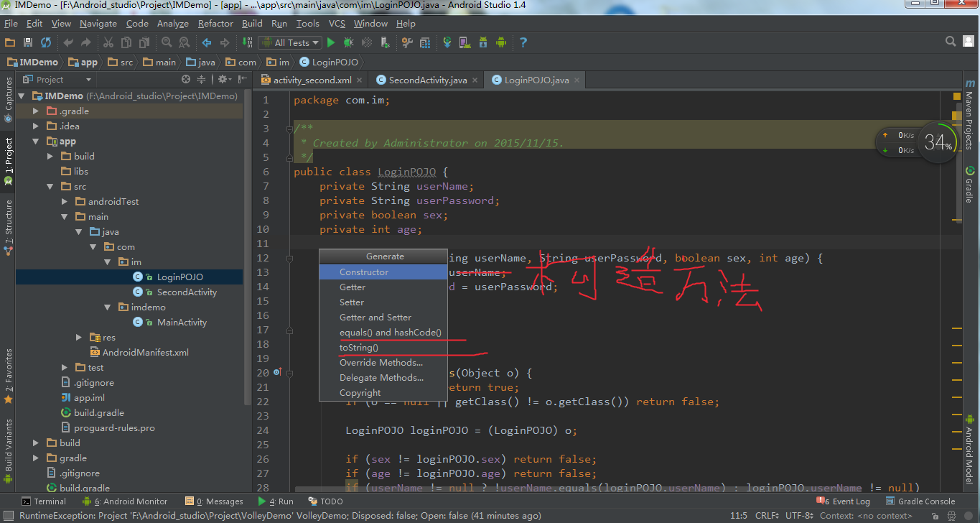Click the Synchronize toolbar icon

[46, 43]
